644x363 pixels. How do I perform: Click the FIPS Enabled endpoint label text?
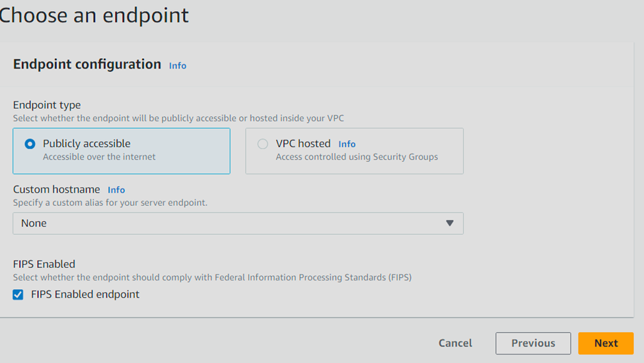pyautogui.click(x=85, y=294)
